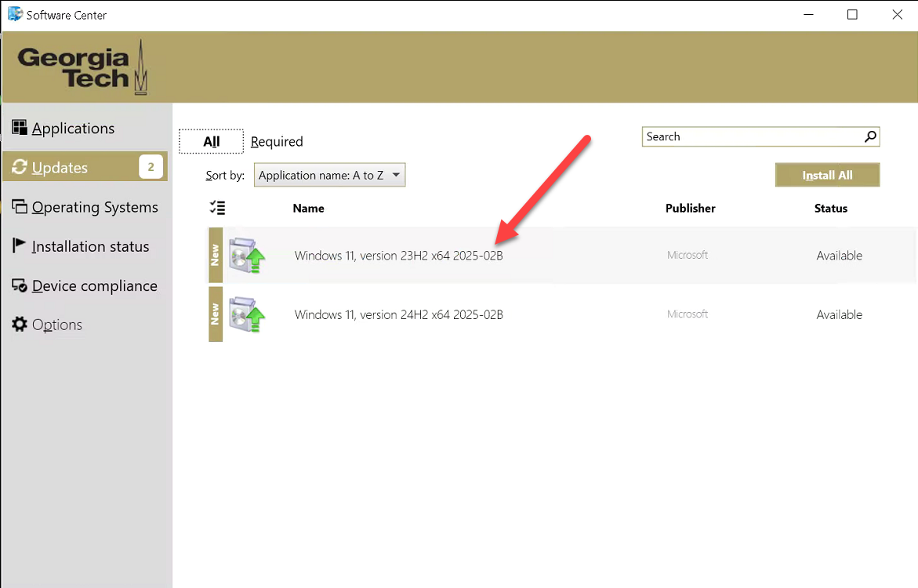Click the Name column header
The image size is (918, 588).
point(309,208)
